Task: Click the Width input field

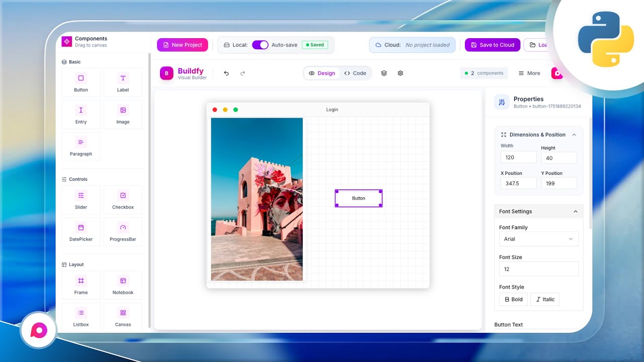Action: pyautogui.click(x=519, y=157)
